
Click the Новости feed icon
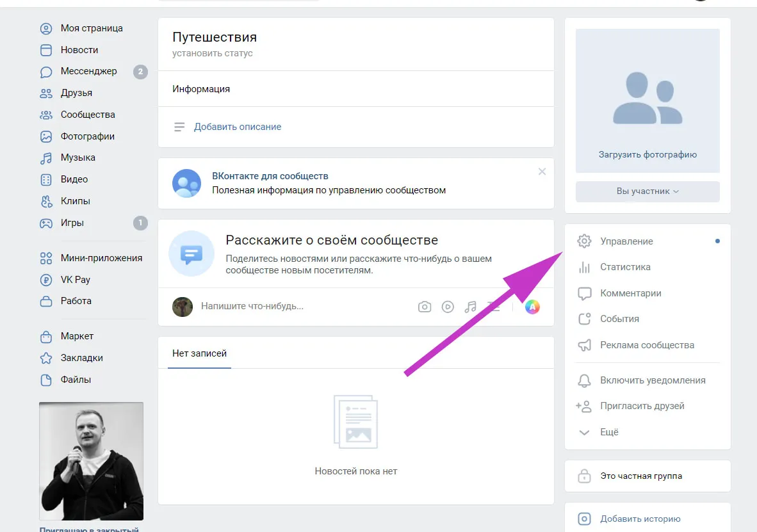tap(46, 50)
